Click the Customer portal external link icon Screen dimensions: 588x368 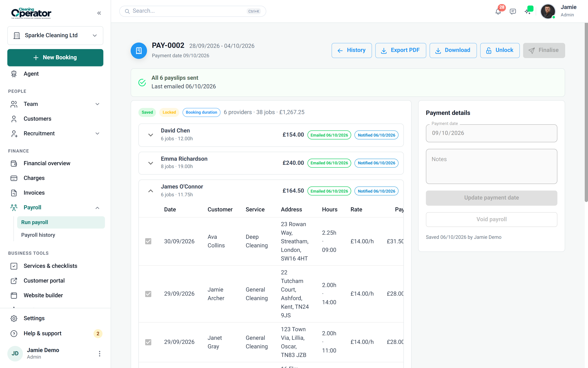(x=14, y=281)
